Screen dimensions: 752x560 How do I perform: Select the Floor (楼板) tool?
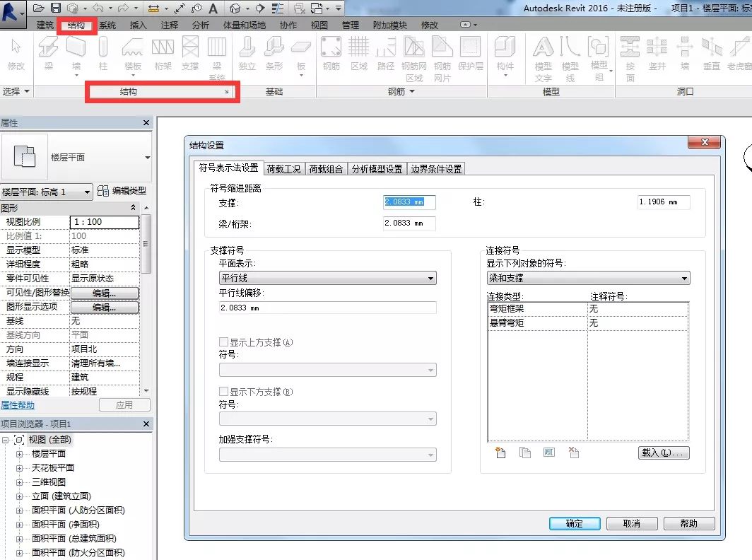[x=132, y=54]
